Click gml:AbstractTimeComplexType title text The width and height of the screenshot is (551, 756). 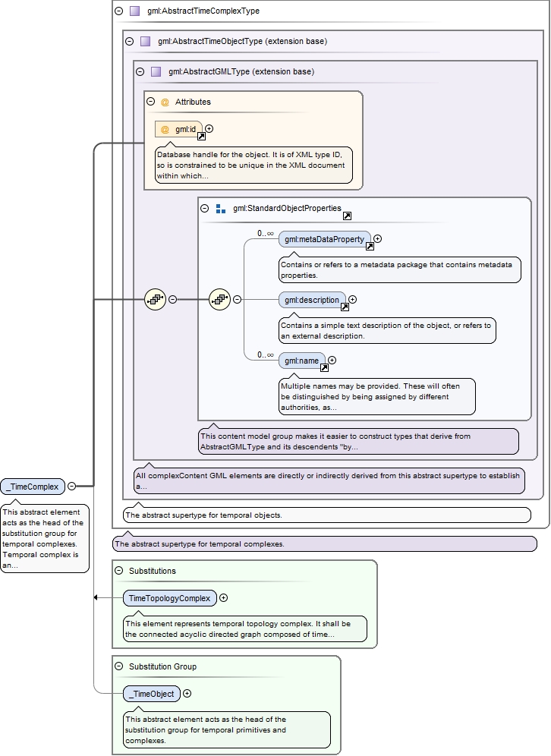click(203, 11)
